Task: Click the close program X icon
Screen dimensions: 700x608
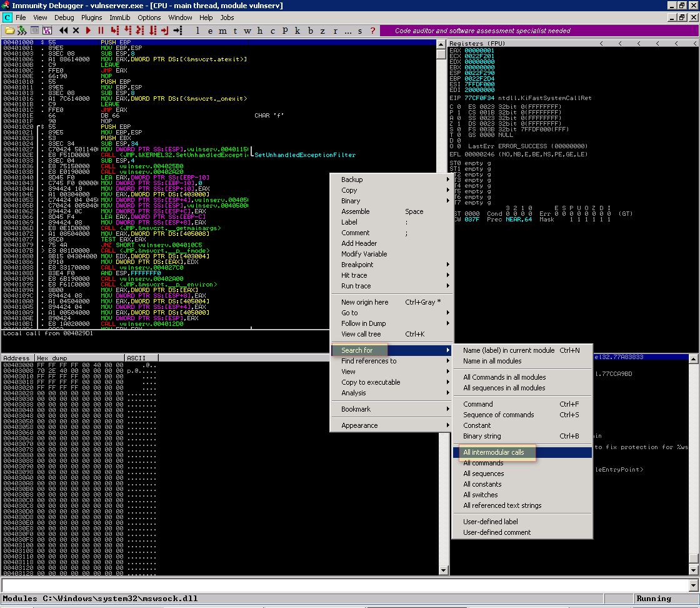Action: (76, 31)
